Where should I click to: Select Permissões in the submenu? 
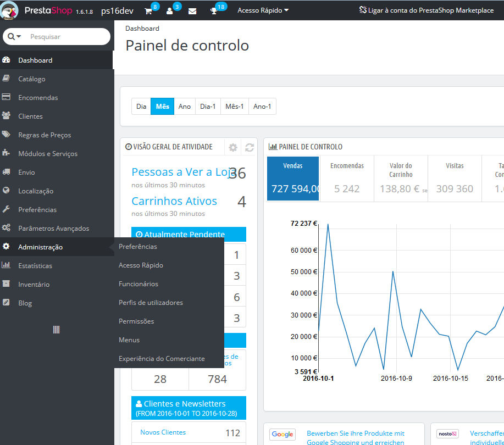coord(136,321)
